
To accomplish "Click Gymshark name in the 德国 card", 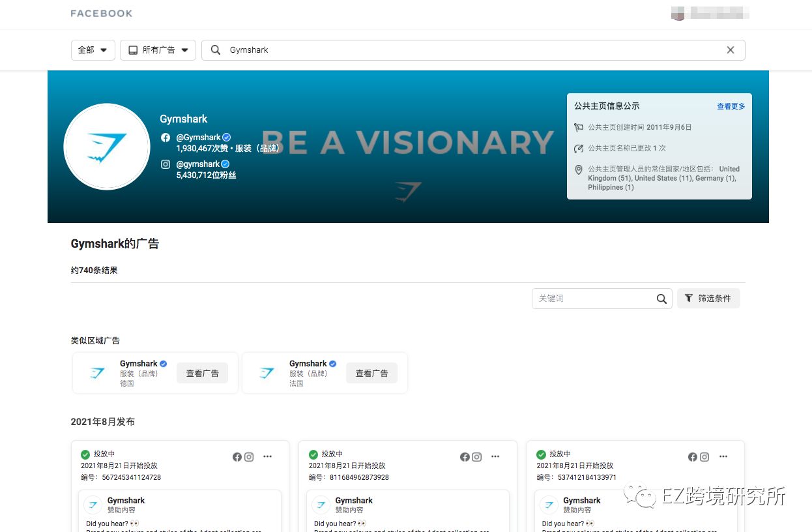I will click(139, 364).
